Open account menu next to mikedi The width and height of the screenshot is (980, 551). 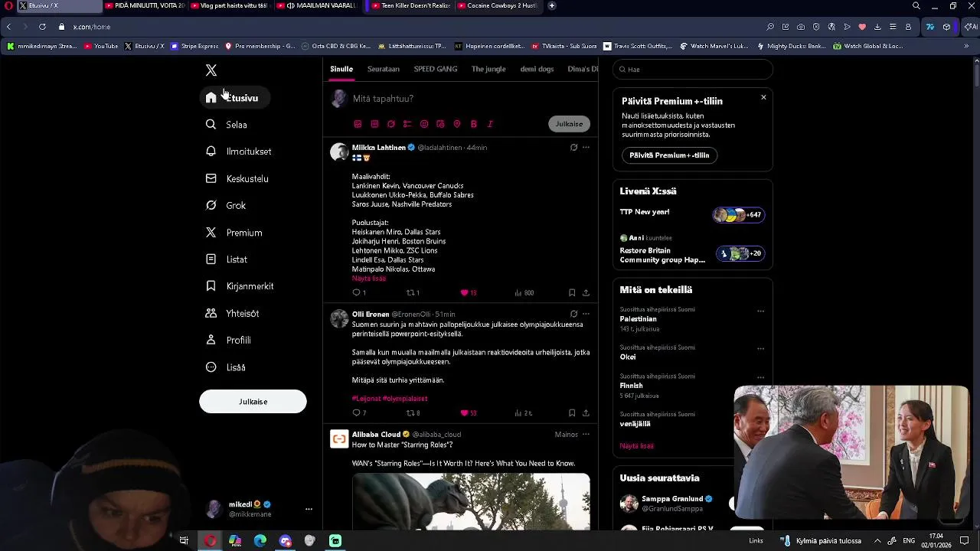pyautogui.click(x=309, y=509)
